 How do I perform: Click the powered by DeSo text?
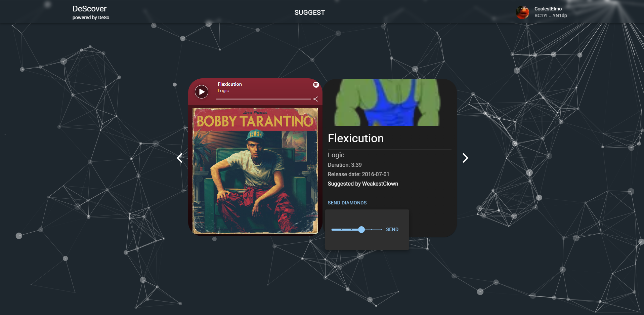click(x=91, y=17)
